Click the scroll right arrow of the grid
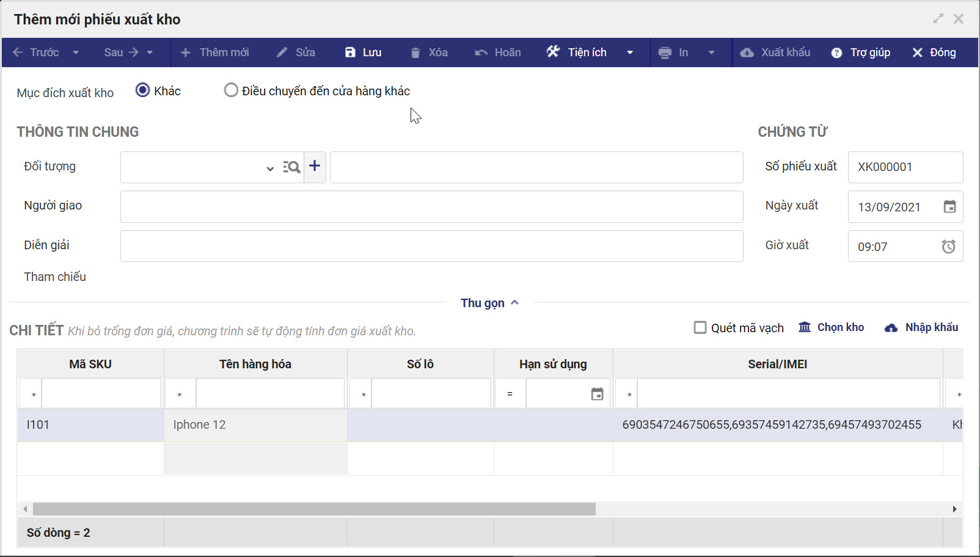 tap(954, 509)
